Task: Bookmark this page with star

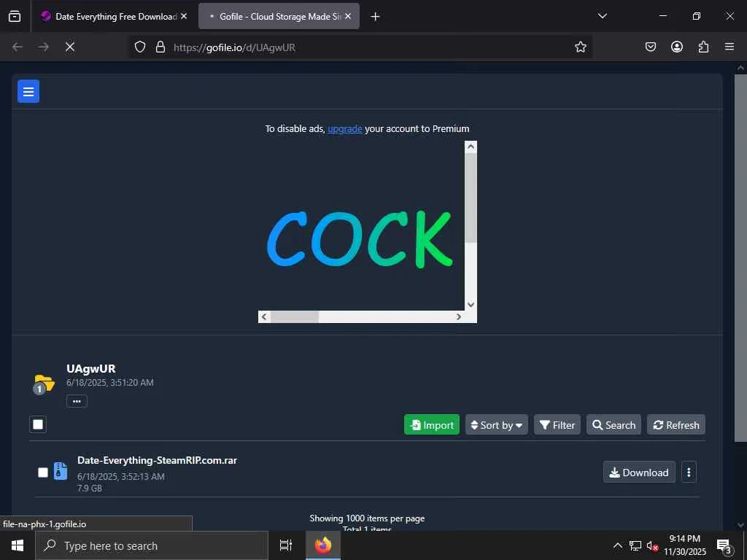Action: [x=580, y=47]
